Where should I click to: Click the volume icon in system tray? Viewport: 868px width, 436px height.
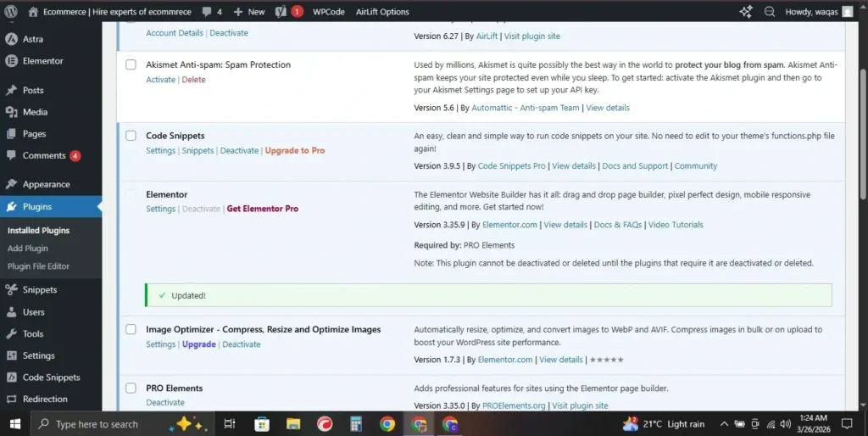785,424
